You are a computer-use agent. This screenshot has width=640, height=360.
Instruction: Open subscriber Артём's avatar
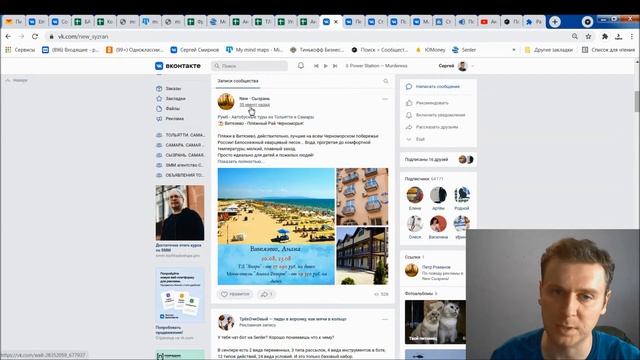coord(438,195)
